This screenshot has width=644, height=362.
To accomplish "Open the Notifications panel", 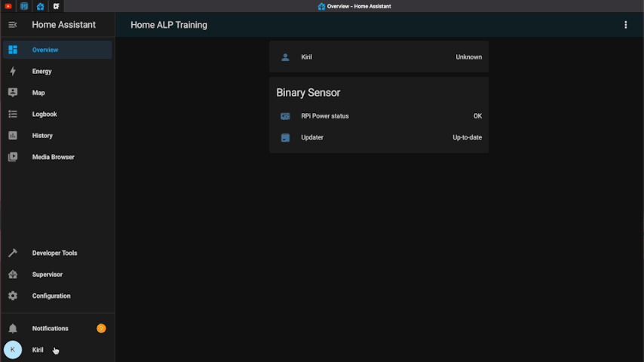I will click(57, 328).
